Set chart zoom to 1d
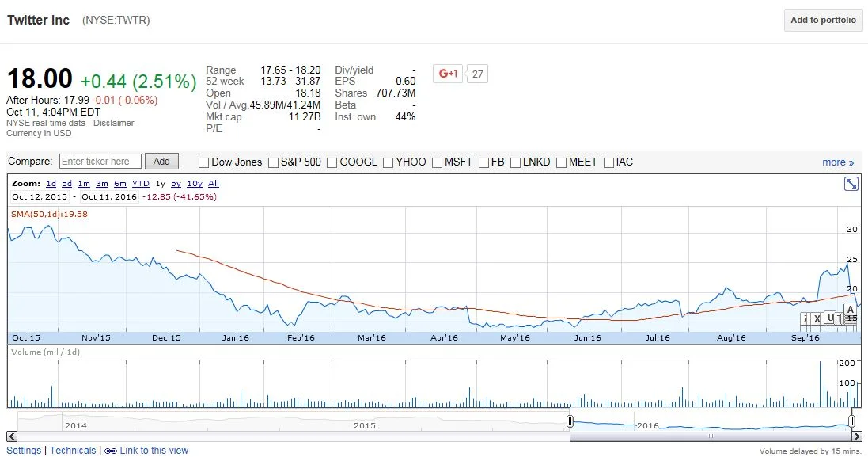The image size is (868, 457). (51, 183)
